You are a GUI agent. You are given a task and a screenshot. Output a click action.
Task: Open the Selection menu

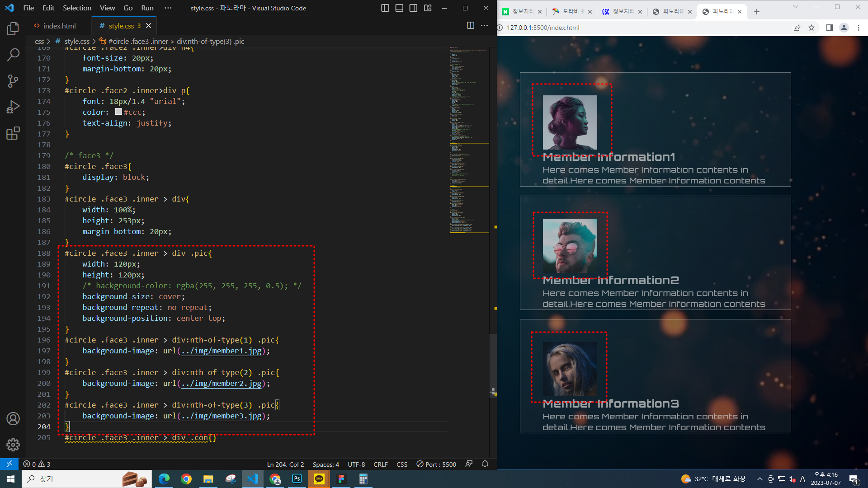(77, 8)
